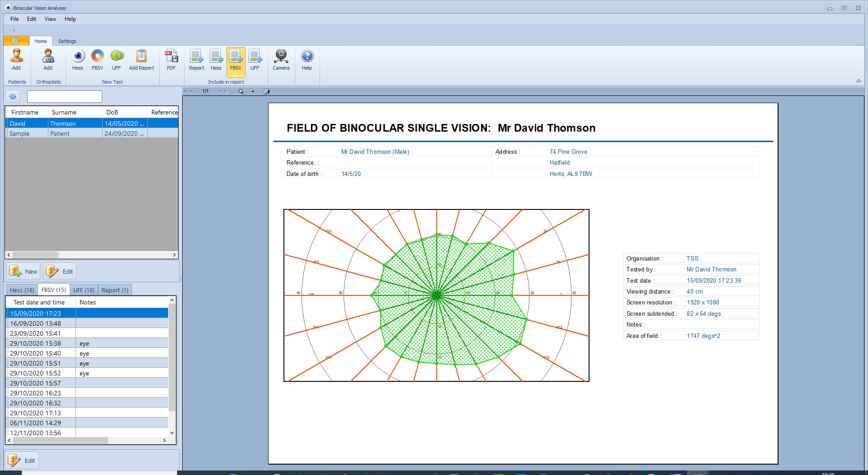Add a new orthoptist
Screen dimensions: 868x475
click(x=48, y=60)
